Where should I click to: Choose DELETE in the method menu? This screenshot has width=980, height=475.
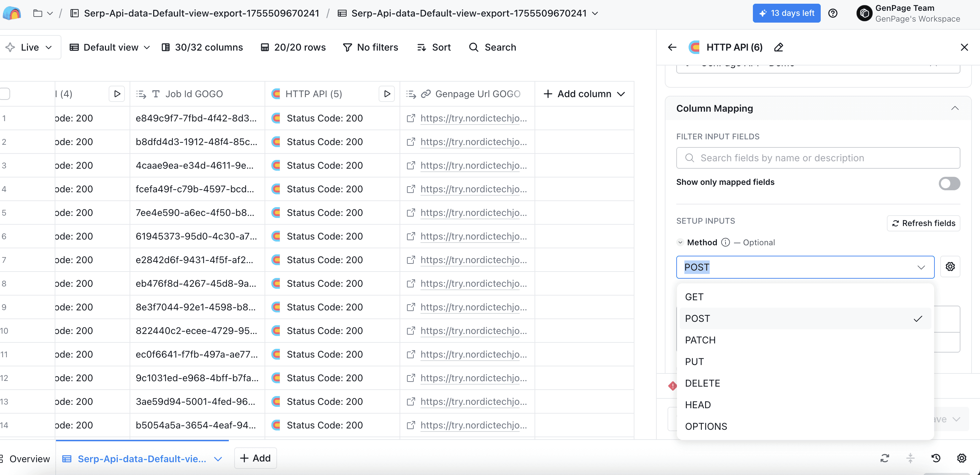pos(702,383)
